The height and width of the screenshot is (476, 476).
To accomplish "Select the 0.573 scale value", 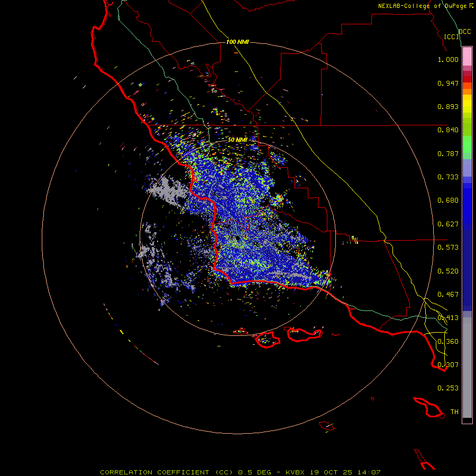I will coord(448,248).
